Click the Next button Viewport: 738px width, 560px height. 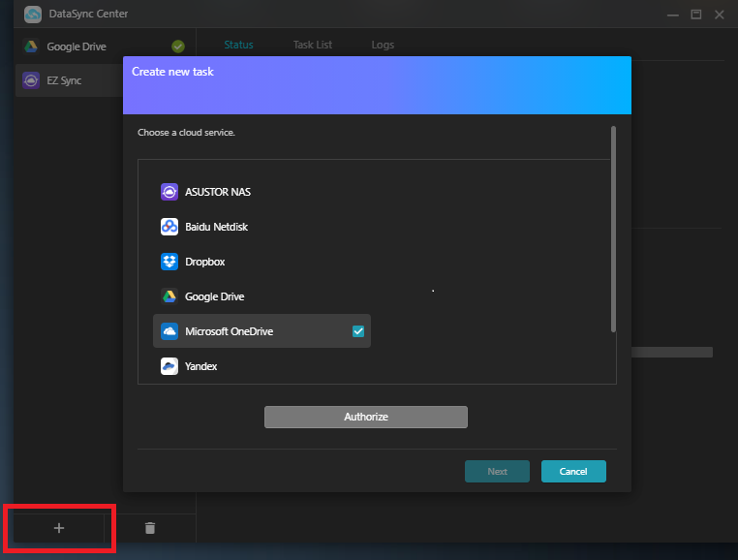click(x=497, y=472)
